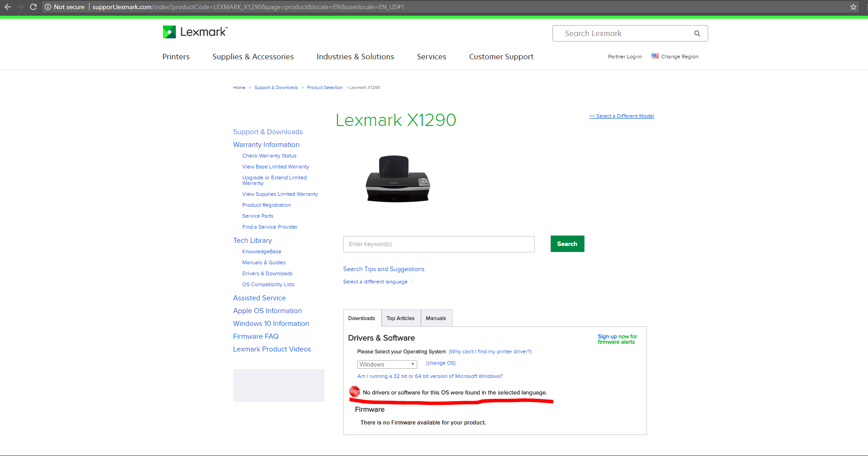This screenshot has height=456, width=868.
Task: Click the Enter Keyword(s) field
Action: (x=439, y=244)
